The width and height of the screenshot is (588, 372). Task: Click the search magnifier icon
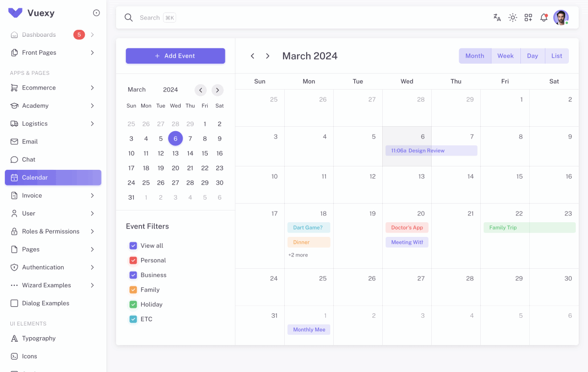pos(128,17)
